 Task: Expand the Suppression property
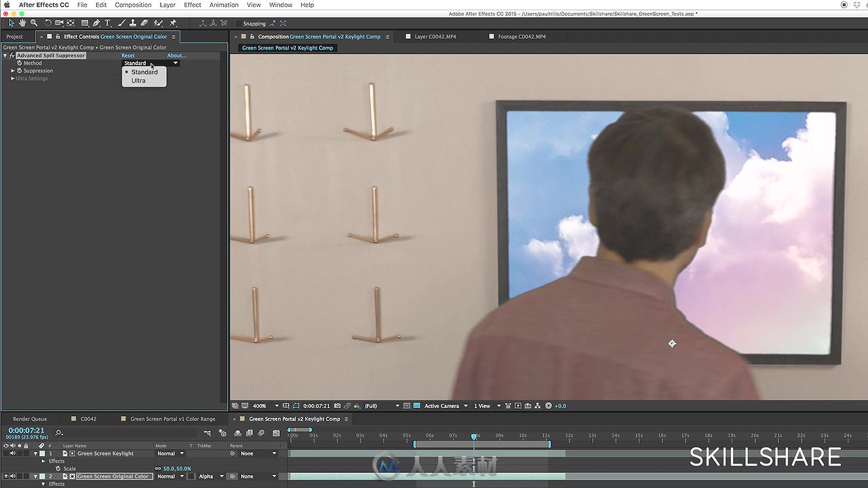click(x=13, y=70)
